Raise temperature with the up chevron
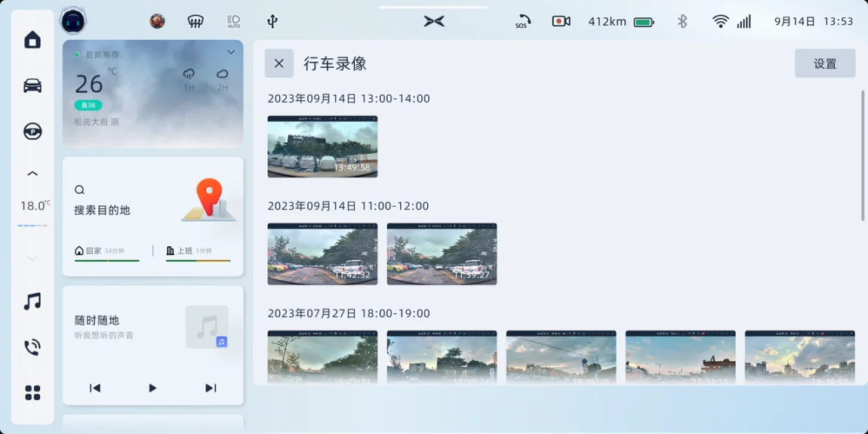 click(x=32, y=174)
